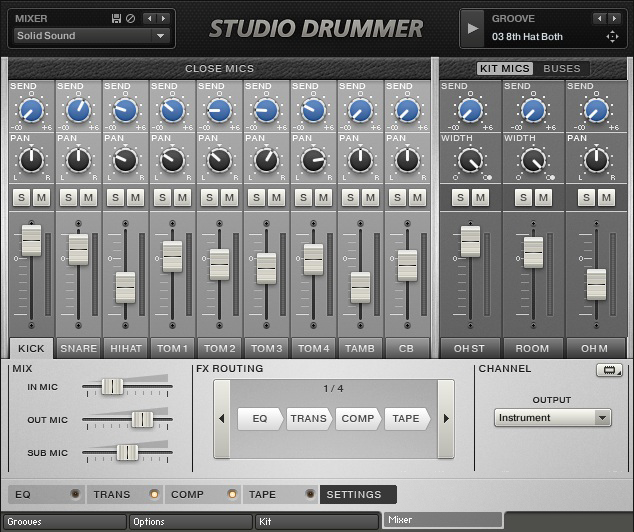The width and height of the screenshot is (634, 532).
Task: Click the channel link icon in Channel panel
Action: (x=607, y=370)
